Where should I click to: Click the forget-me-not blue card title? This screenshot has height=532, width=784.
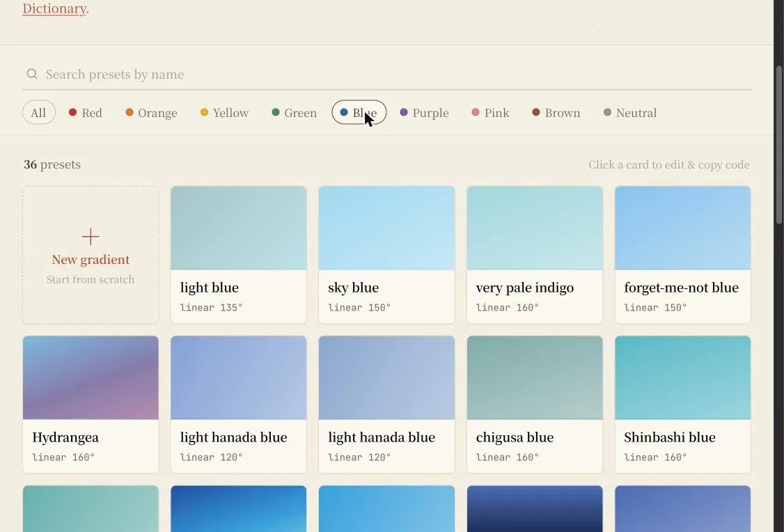pos(681,288)
